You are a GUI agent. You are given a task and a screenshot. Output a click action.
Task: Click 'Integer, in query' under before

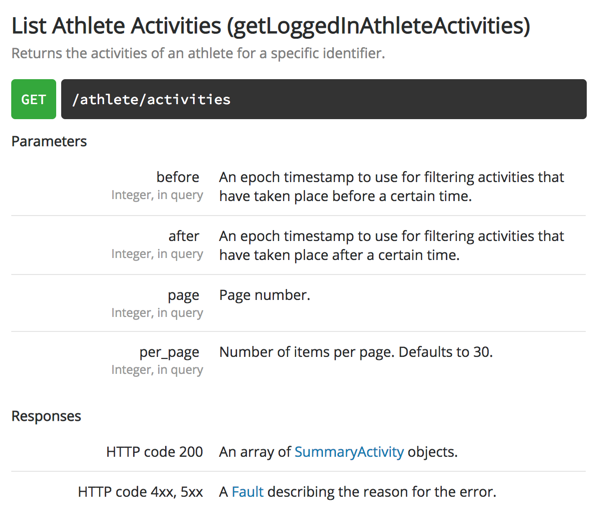pyautogui.click(x=157, y=195)
